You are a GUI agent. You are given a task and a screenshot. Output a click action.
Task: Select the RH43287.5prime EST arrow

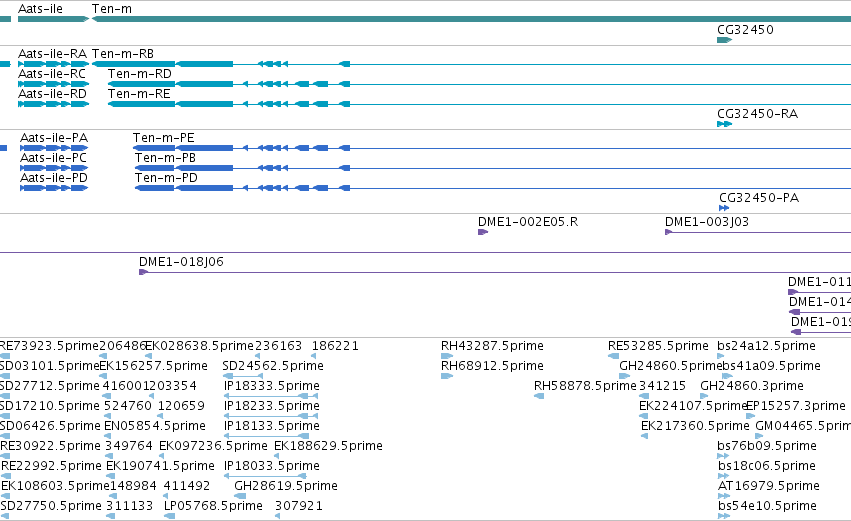coord(447,356)
